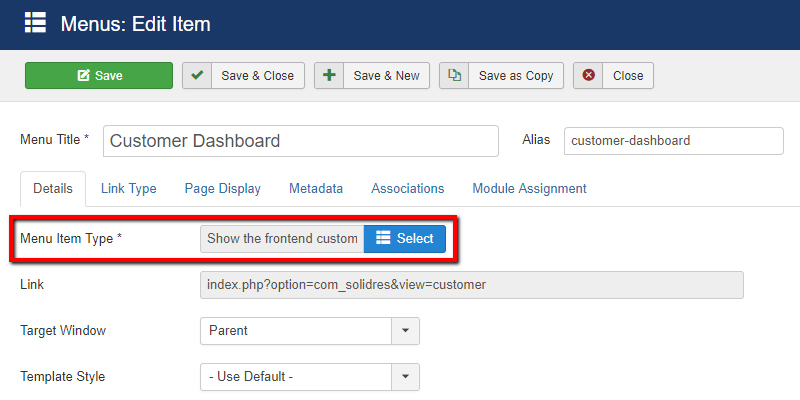Click the Target Window dropdown arrow
The height and width of the screenshot is (400, 800).
(x=406, y=331)
